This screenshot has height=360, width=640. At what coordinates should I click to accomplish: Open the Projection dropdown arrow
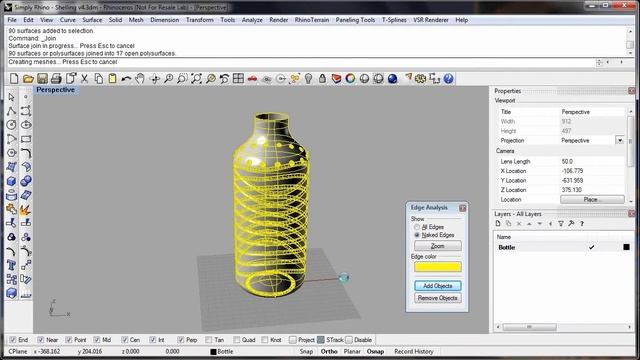(x=620, y=140)
